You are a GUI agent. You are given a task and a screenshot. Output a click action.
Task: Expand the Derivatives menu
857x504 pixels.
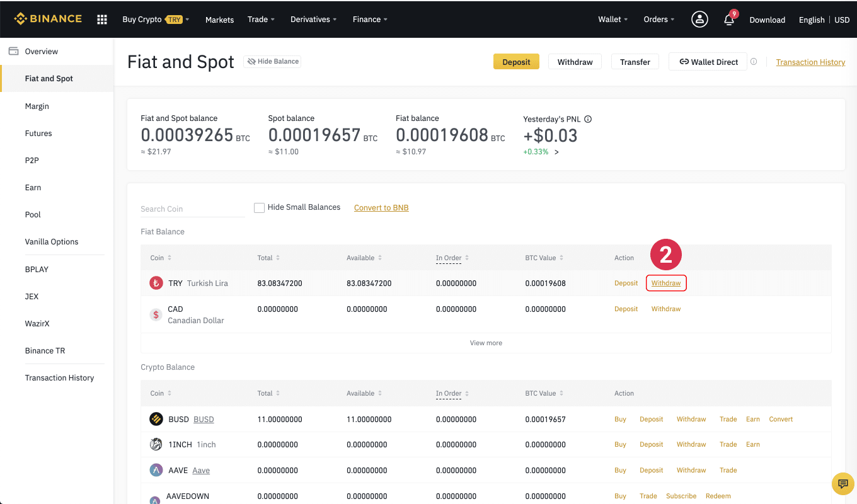pyautogui.click(x=313, y=20)
